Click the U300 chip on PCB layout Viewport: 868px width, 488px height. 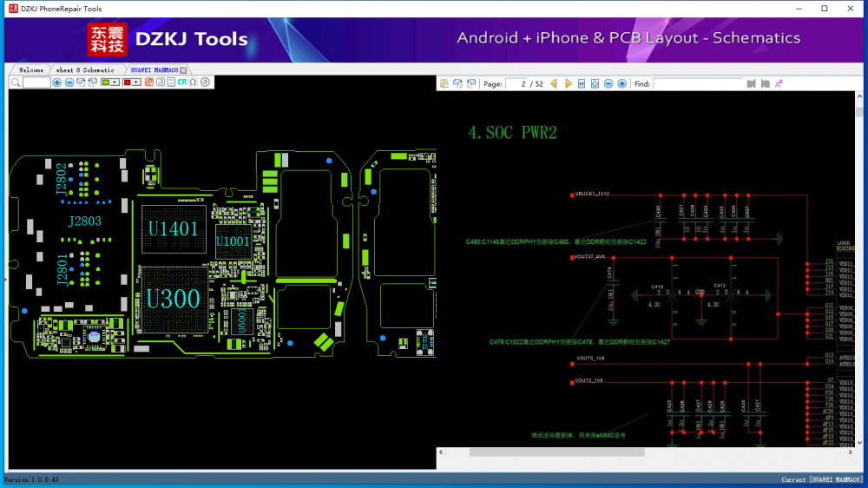(x=173, y=298)
